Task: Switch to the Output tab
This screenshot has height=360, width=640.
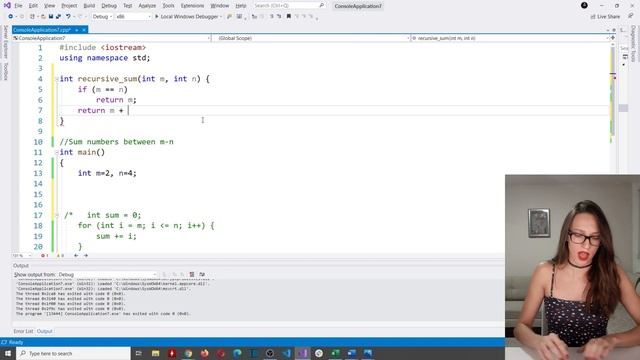Action: pyautogui.click(x=44, y=331)
